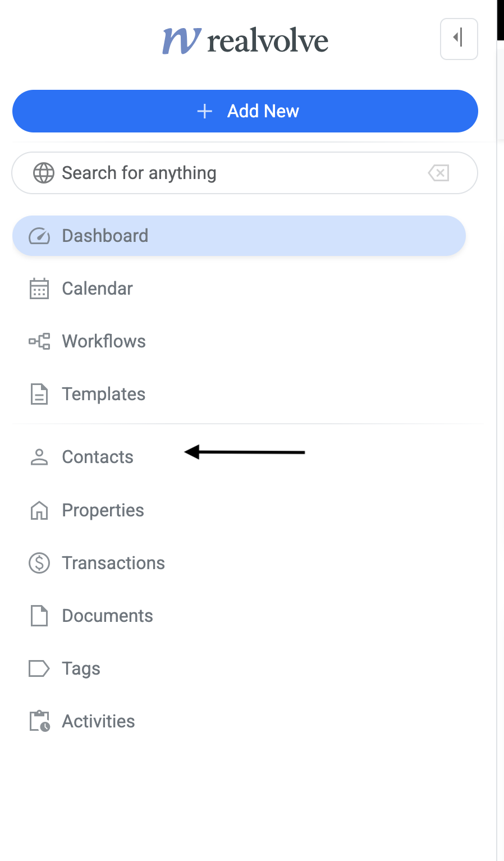Click the Properties house icon
Image resolution: width=504 pixels, height=861 pixels.
tap(39, 510)
